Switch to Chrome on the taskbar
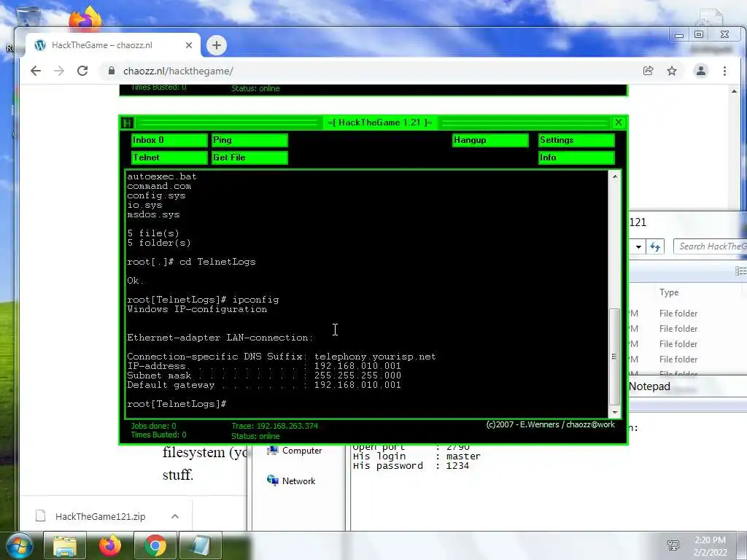This screenshot has width=747, height=560. point(155,545)
